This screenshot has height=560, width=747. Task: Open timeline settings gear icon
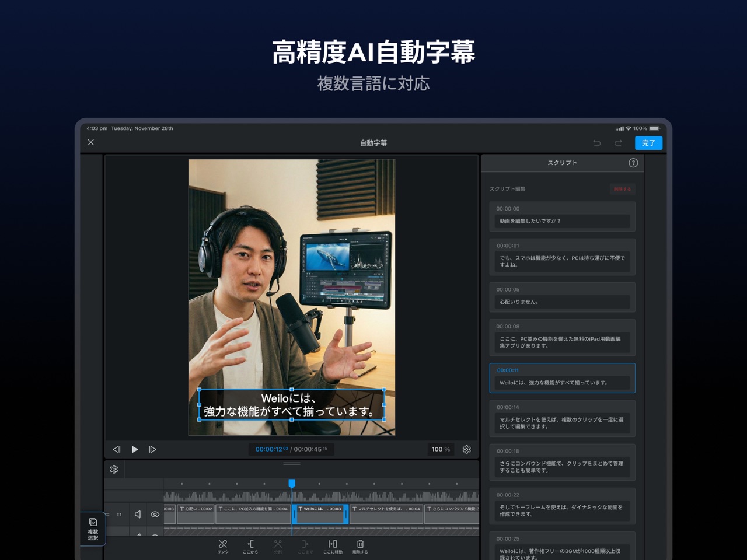tap(114, 469)
